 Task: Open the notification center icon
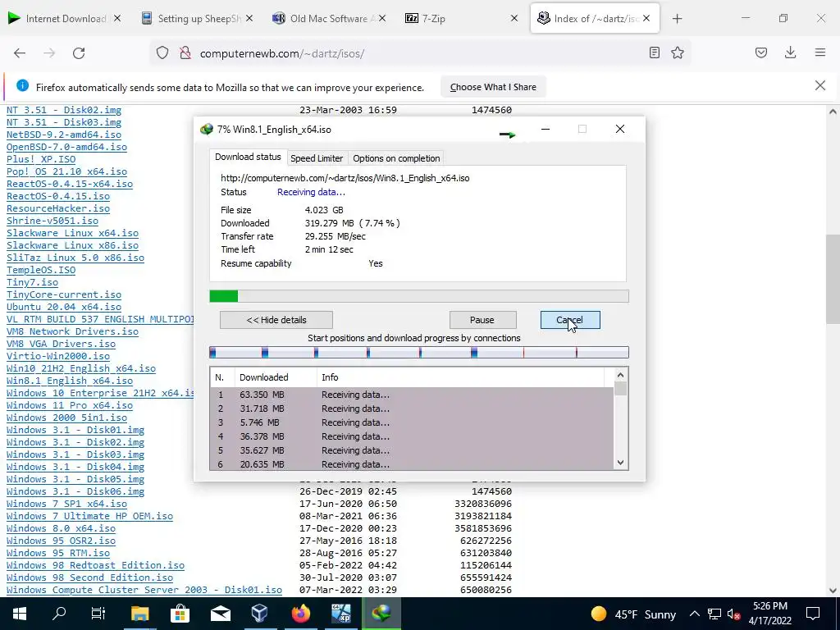[813, 614]
